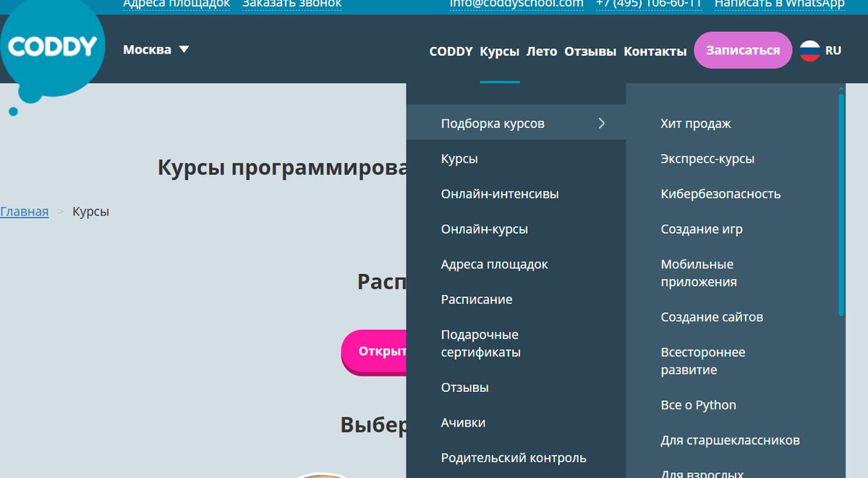Click the info@coddyschool.com email link

(x=516, y=4)
